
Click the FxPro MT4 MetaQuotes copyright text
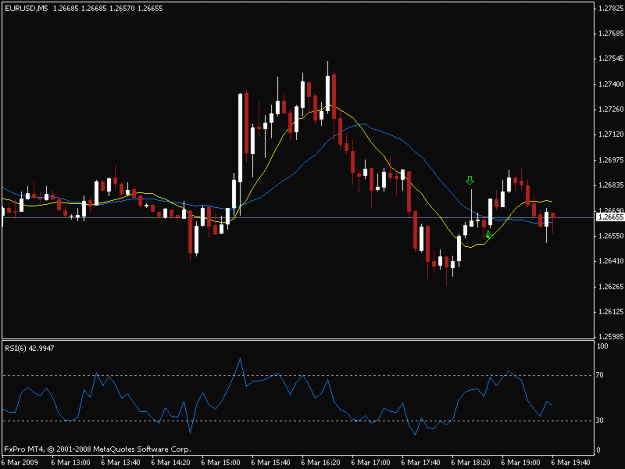point(98,449)
